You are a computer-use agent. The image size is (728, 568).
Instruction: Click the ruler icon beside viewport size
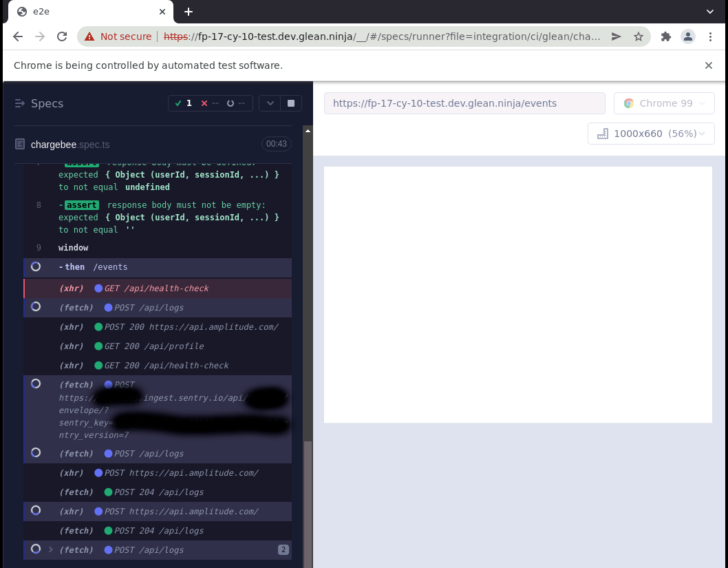pyautogui.click(x=602, y=134)
